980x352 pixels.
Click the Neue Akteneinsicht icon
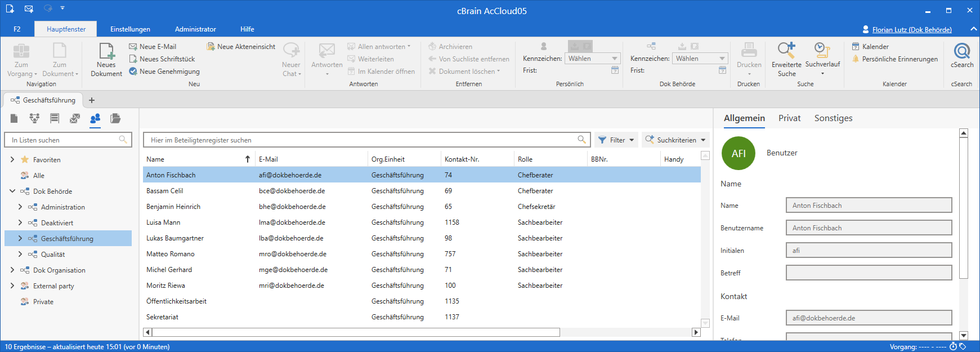[x=211, y=47]
